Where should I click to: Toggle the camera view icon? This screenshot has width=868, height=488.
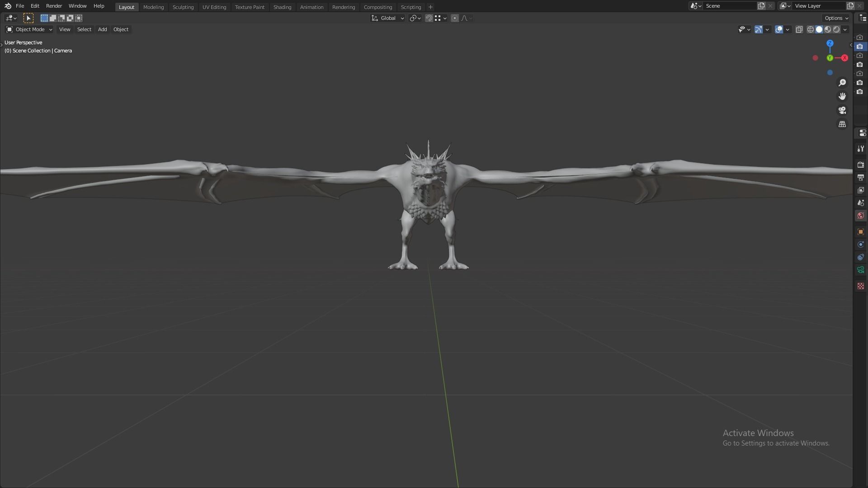coord(842,110)
